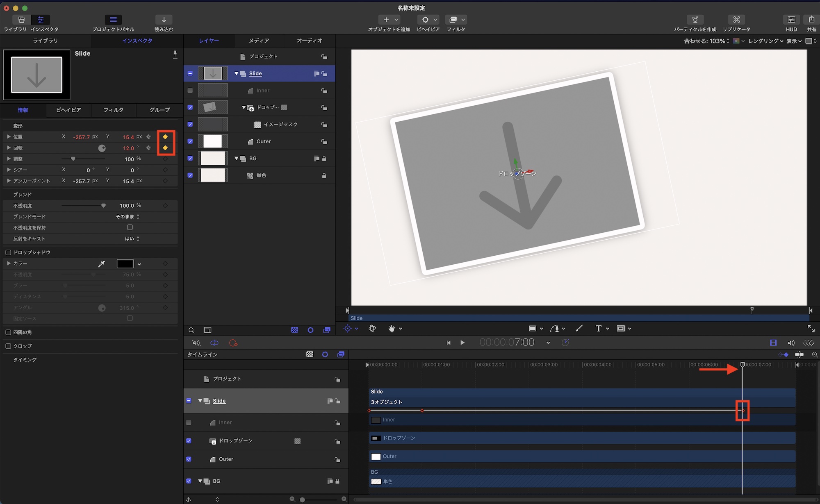Screen dimensions: 820x504
Task: Expand the Rotation (回転) parameter disclosure
Action: pyautogui.click(x=9, y=148)
